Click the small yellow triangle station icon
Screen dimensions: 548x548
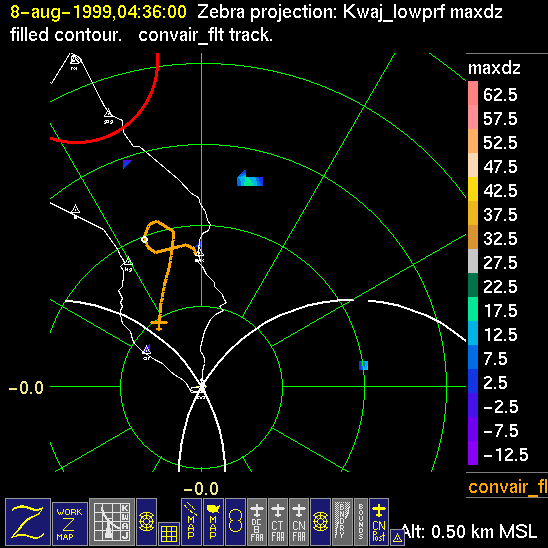click(397, 538)
